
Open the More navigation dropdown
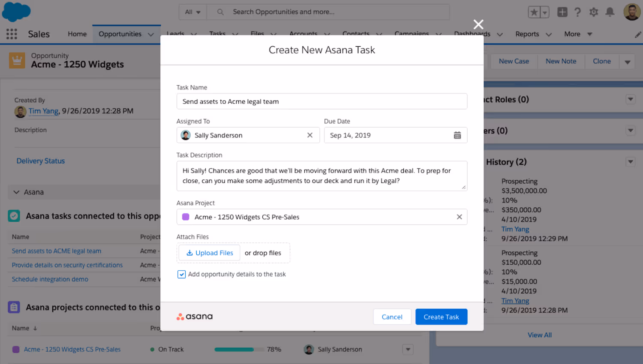point(590,34)
